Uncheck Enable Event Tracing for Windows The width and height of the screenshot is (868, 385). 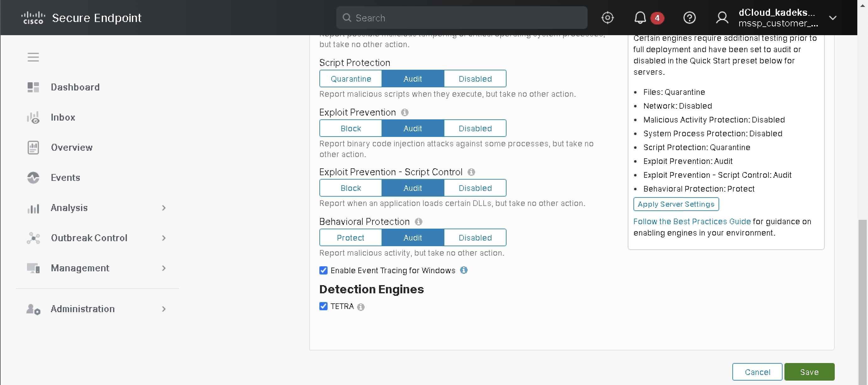pos(323,270)
